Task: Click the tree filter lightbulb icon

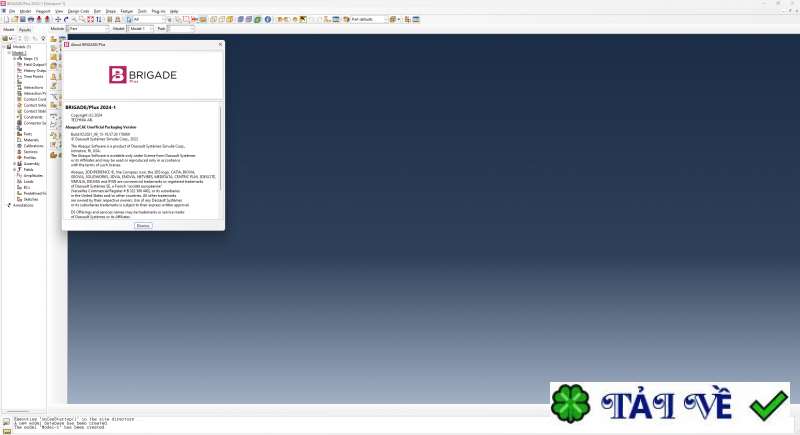Action: point(43,38)
